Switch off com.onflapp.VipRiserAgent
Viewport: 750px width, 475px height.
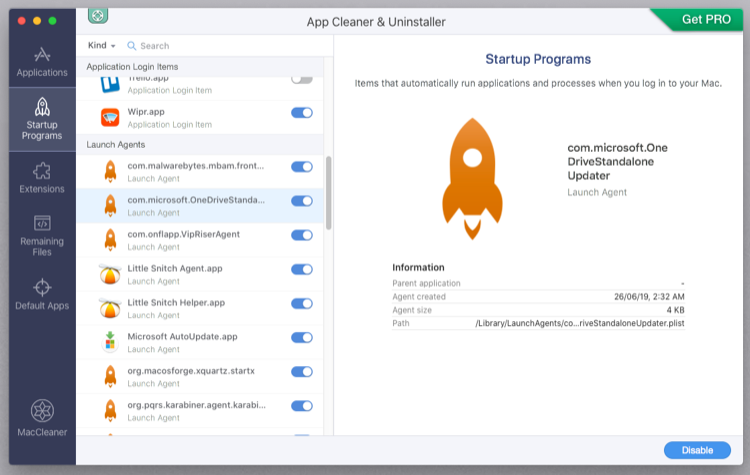pyautogui.click(x=302, y=235)
